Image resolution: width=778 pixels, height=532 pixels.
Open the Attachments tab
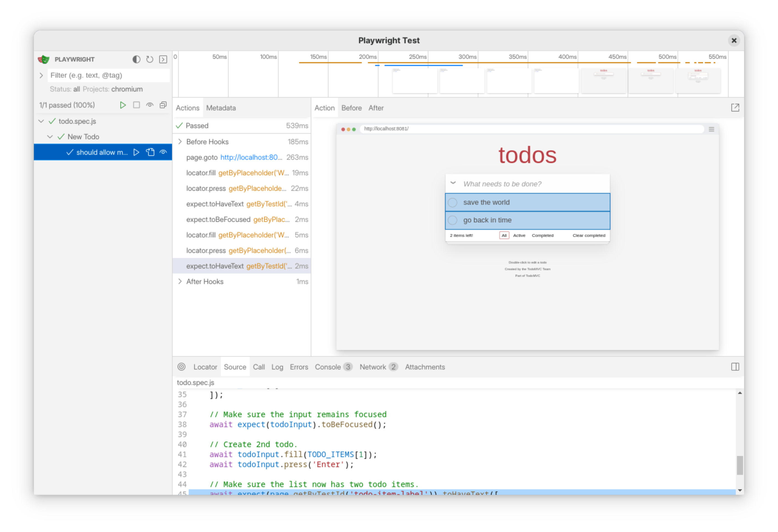(425, 367)
